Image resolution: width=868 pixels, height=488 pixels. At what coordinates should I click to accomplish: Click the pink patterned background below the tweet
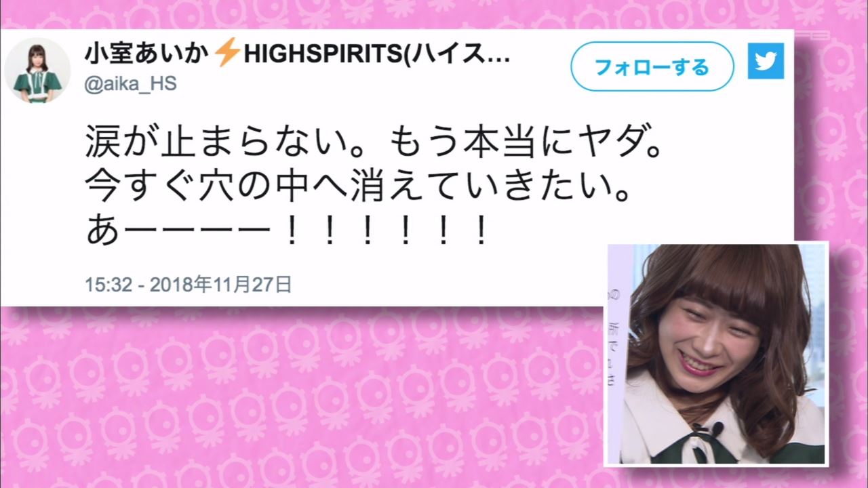(x=298, y=400)
